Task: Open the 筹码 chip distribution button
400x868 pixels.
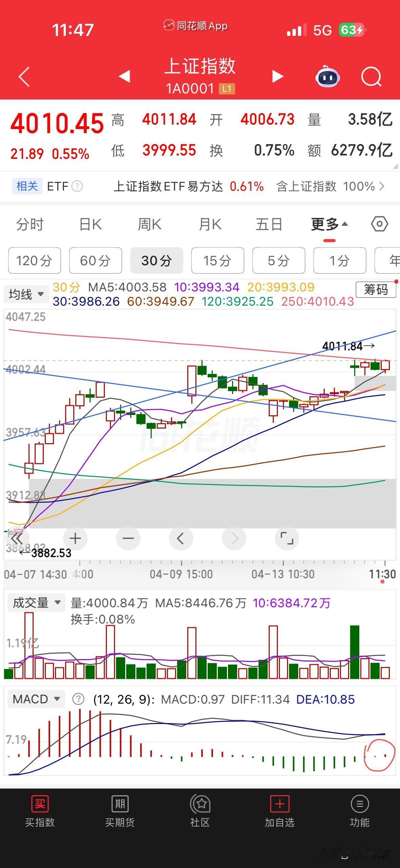Action: click(376, 290)
